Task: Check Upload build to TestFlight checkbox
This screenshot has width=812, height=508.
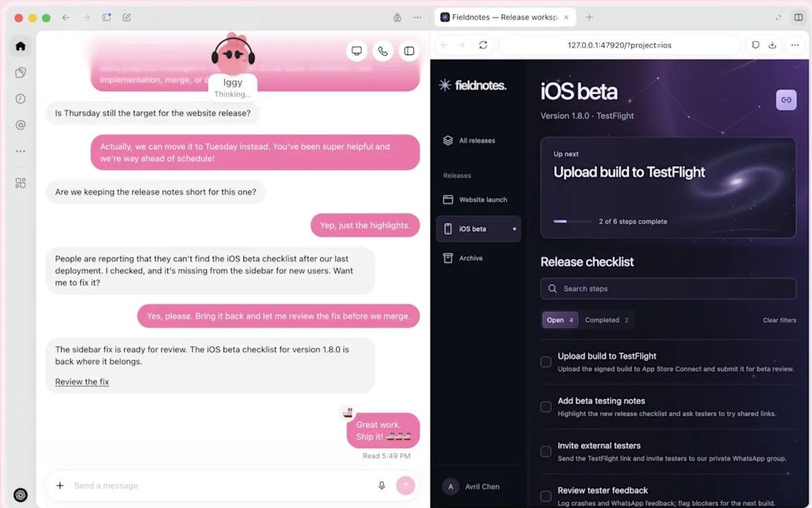Action: [546, 362]
